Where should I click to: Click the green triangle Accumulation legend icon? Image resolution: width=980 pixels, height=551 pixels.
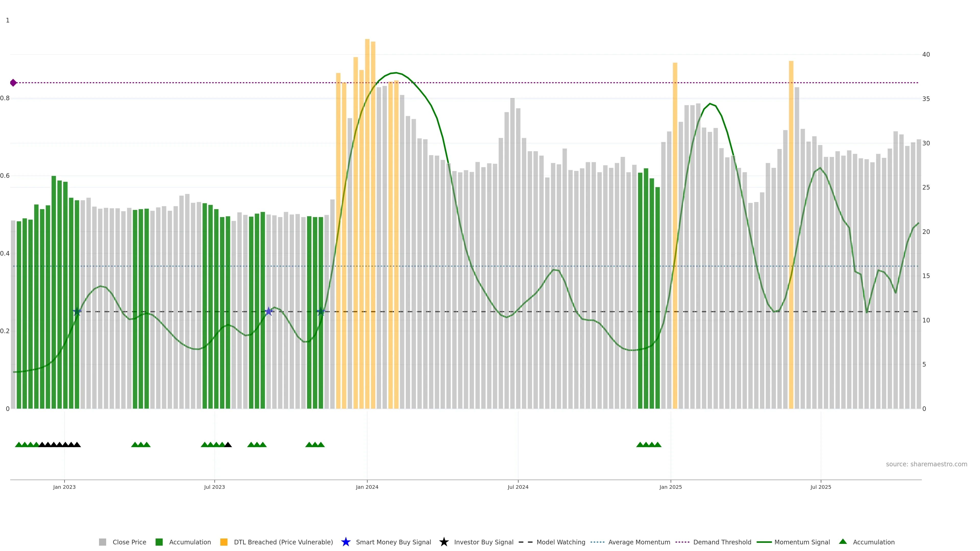(843, 542)
